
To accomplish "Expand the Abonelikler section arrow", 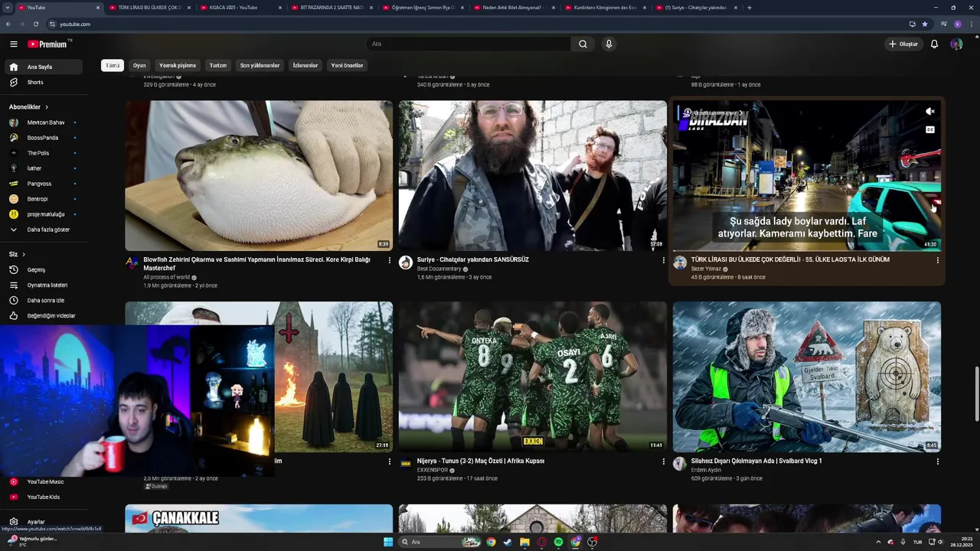I will coord(47,107).
